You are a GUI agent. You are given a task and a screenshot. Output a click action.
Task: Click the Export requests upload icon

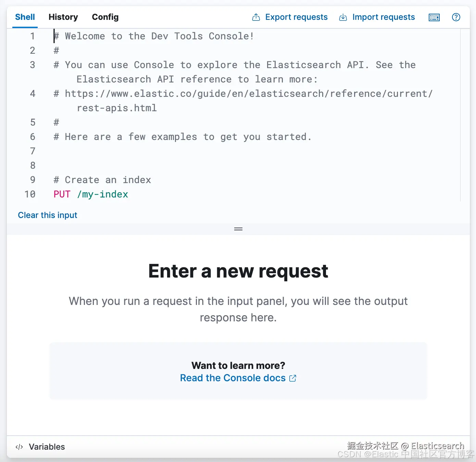(256, 17)
